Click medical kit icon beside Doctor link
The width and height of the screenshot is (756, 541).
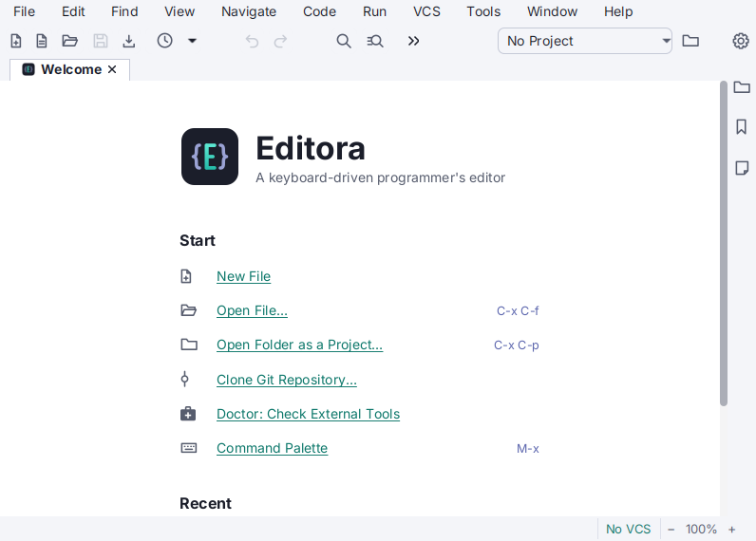[x=188, y=413]
